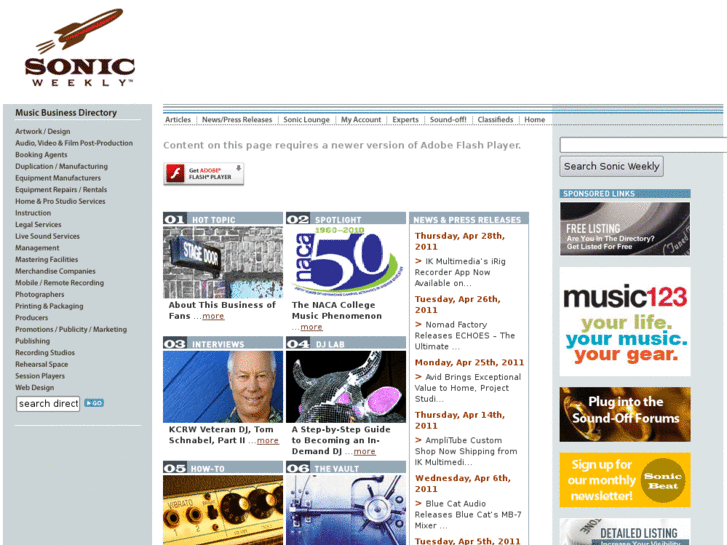Open Avid Brings Exceptional Value news item

pyautogui.click(x=468, y=388)
